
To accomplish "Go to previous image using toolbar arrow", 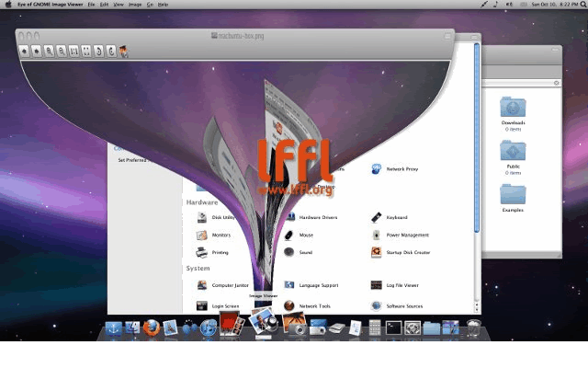I will click(24, 51).
